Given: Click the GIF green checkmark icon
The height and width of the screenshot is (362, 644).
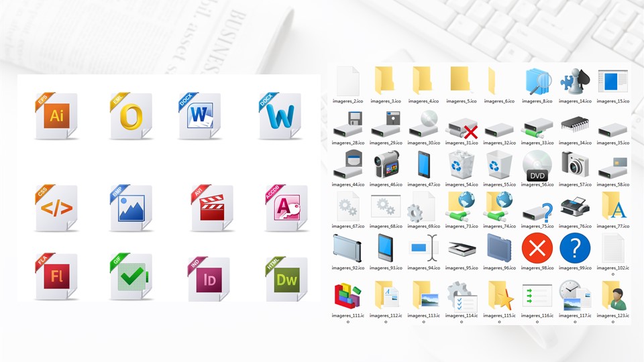Looking at the screenshot, I should coord(131,276).
